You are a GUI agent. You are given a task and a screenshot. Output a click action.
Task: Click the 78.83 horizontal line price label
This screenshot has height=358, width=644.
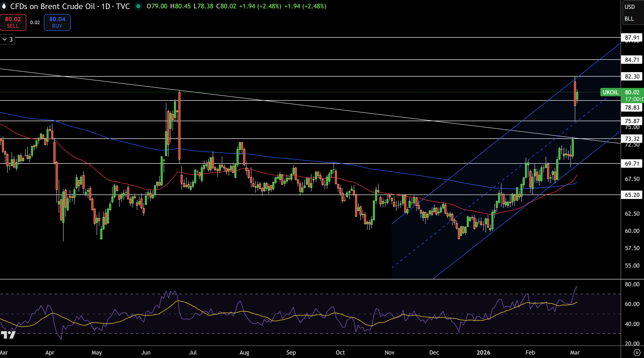pos(632,108)
